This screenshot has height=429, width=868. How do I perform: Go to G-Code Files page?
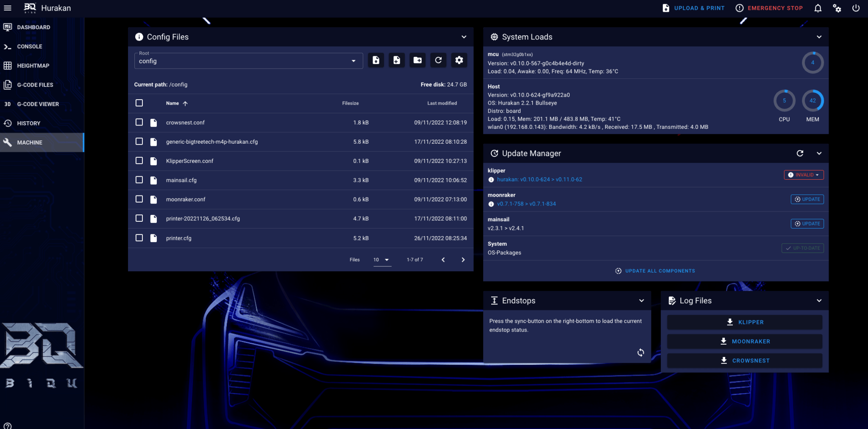[x=35, y=85]
